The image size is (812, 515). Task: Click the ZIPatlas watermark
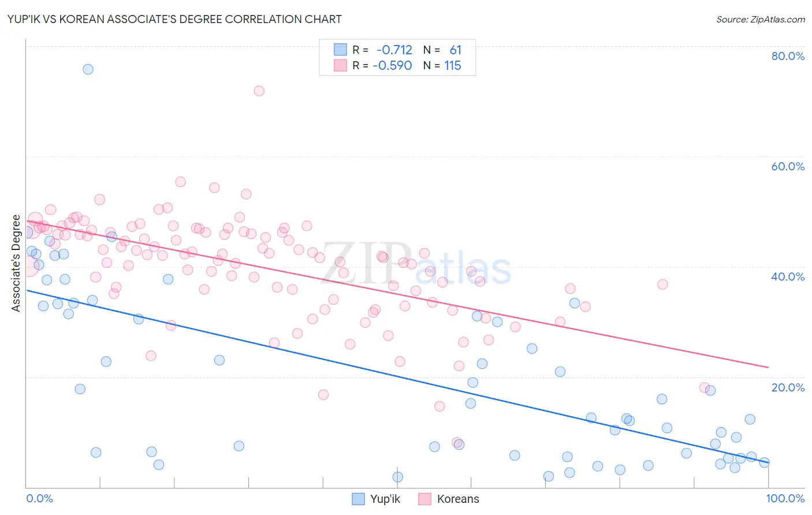click(416, 264)
